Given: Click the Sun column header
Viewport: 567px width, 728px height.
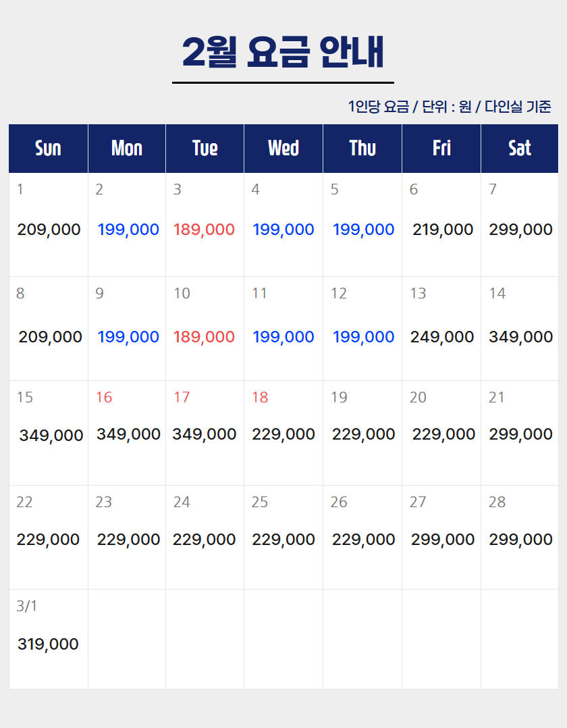Looking at the screenshot, I should coord(48,149).
